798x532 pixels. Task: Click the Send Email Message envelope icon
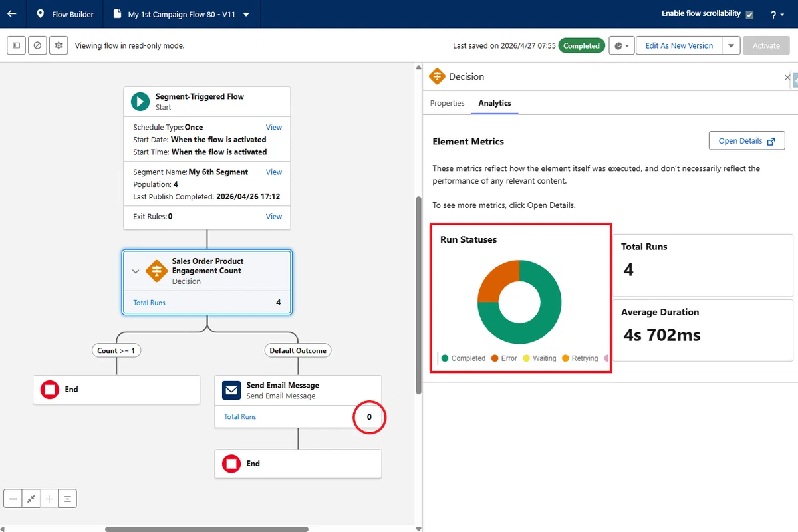(231, 390)
